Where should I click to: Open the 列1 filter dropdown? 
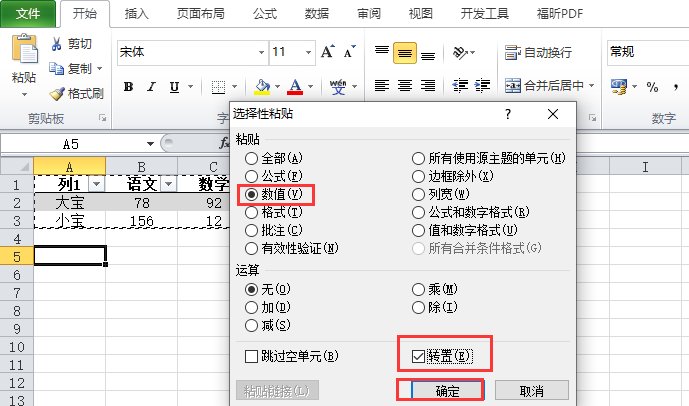tap(96, 184)
